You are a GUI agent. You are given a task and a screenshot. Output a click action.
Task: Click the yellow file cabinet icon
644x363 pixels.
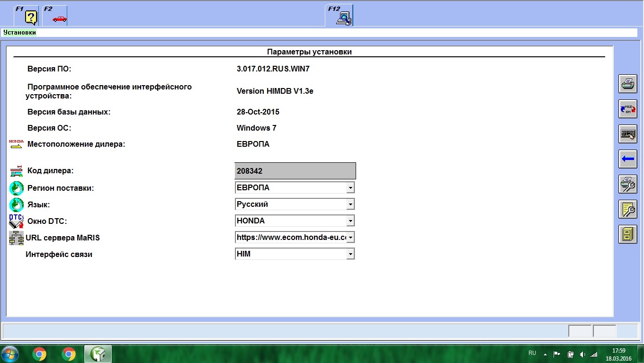(628, 234)
